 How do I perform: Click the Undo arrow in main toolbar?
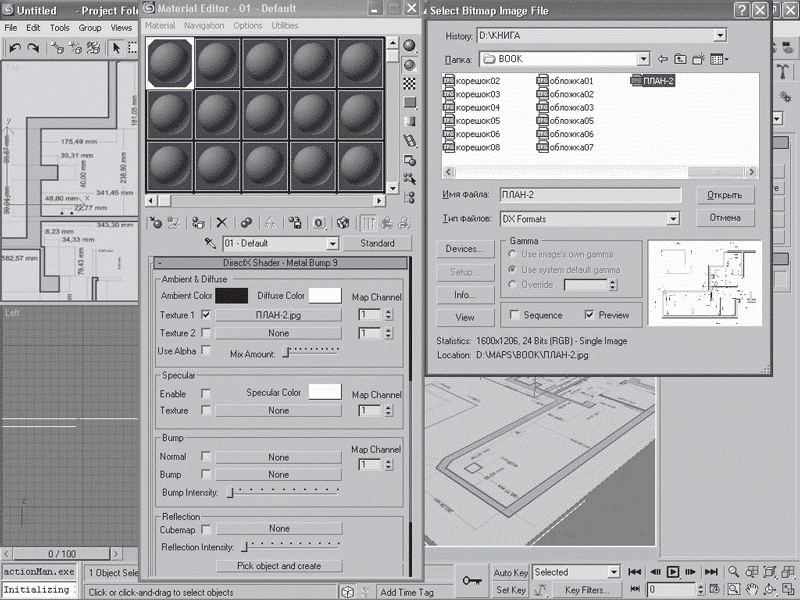pyautogui.click(x=13, y=48)
